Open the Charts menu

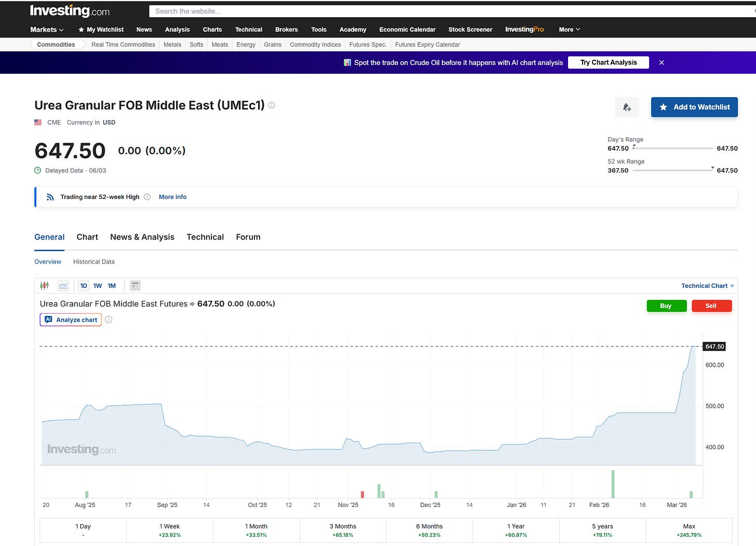[212, 30]
